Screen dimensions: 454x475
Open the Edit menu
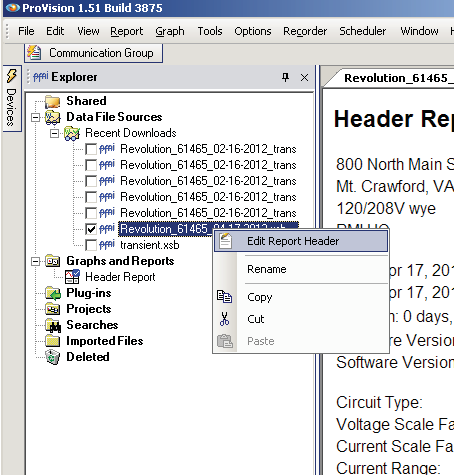coord(55,31)
